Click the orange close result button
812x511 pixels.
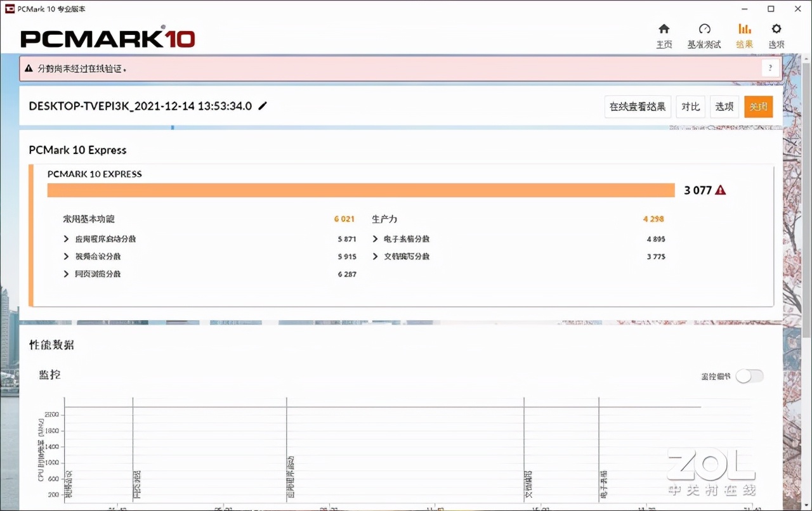(759, 107)
